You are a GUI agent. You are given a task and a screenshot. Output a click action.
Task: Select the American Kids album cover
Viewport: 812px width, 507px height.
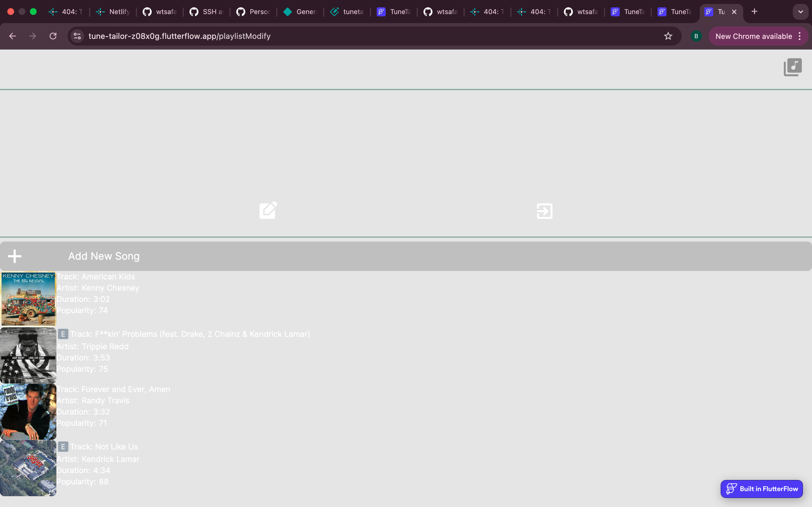[28, 299]
